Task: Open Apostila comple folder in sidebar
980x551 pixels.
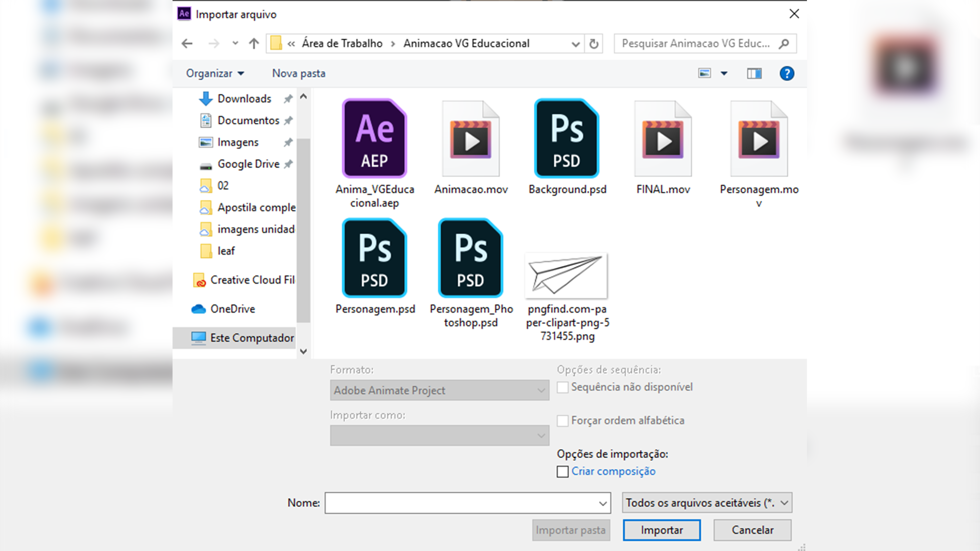Action: tap(247, 208)
